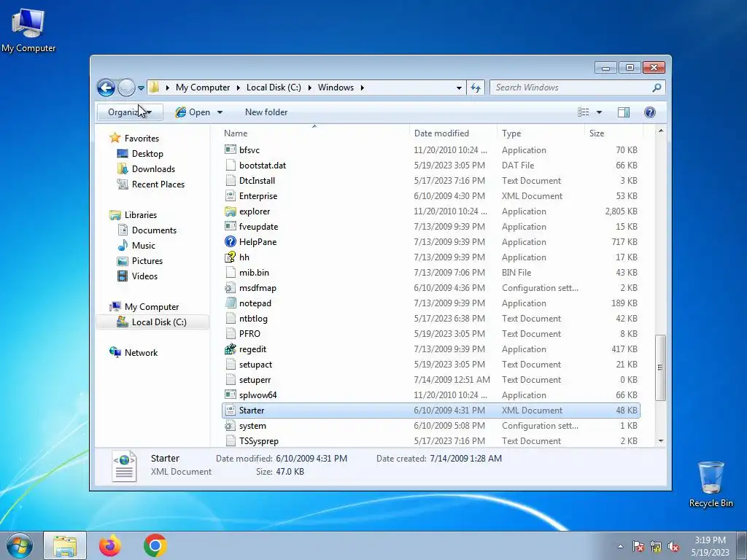Select the bootstat.dat file icon
The height and width of the screenshot is (560, 747).
(231, 166)
